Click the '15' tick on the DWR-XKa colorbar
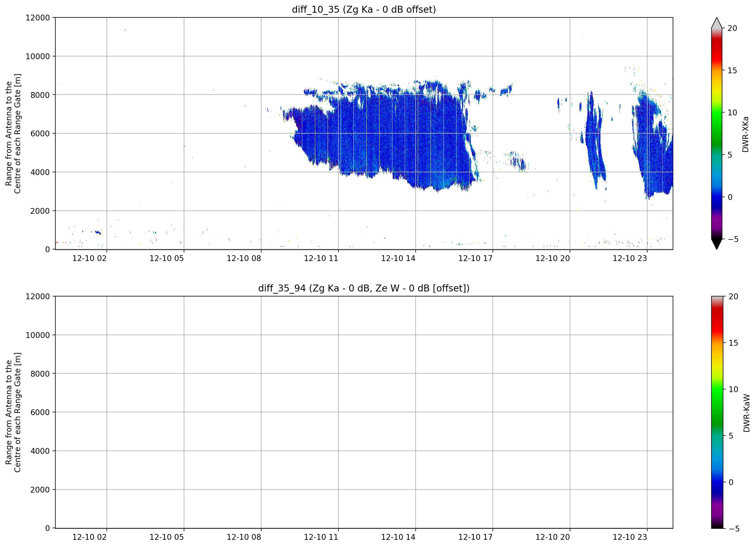Image resolution: width=756 pixels, height=547 pixels. coord(732,70)
